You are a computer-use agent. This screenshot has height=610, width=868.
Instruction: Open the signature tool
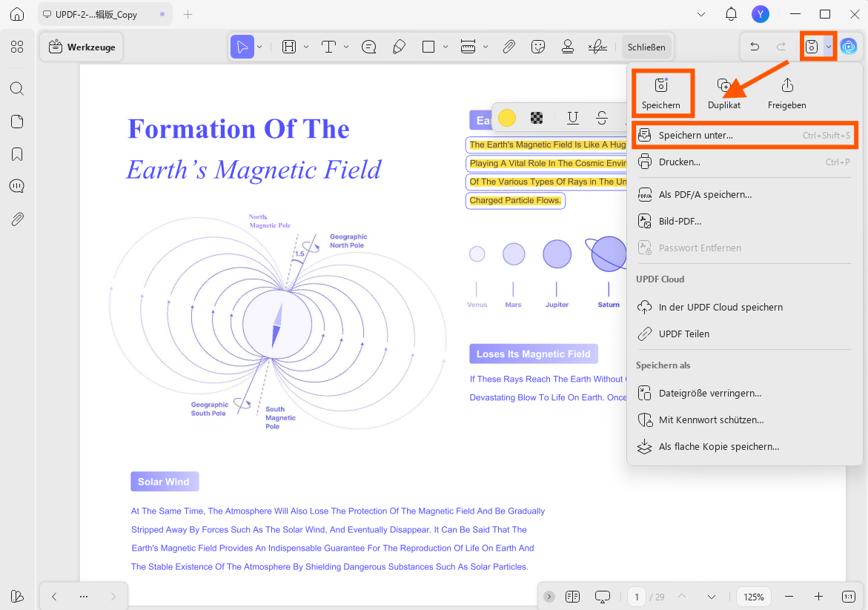(597, 47)
